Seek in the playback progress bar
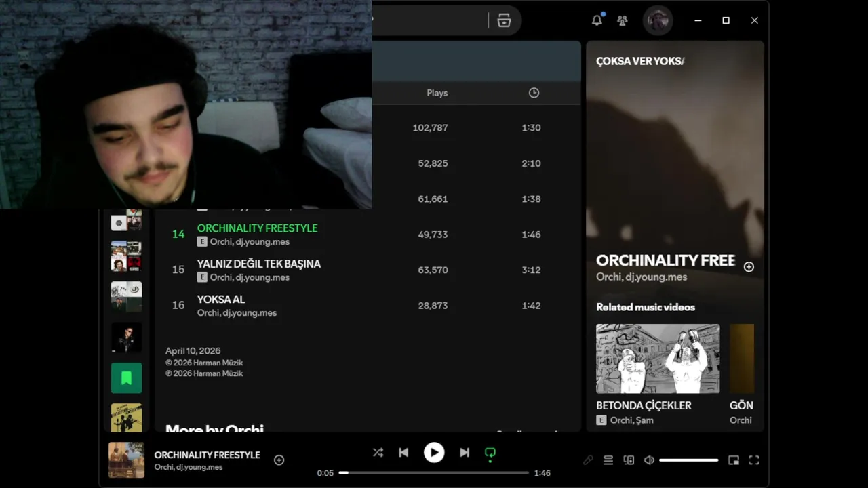Image resolution: width=868 pixels, height=488 pixels. coord(434,473)
